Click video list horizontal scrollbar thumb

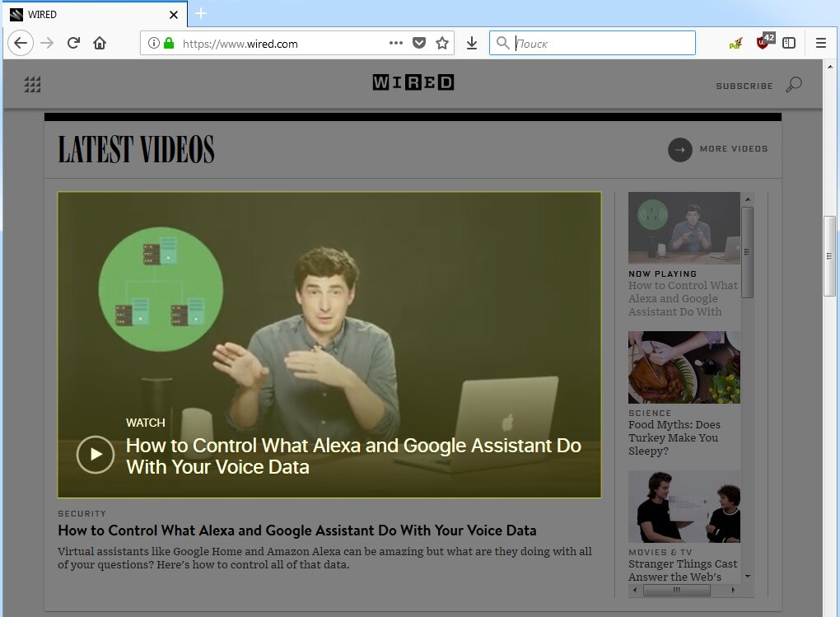tap(677, 590)
